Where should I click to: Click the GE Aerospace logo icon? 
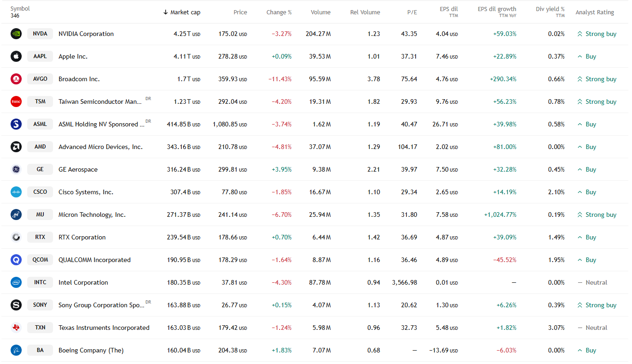(x=16, y=169)
